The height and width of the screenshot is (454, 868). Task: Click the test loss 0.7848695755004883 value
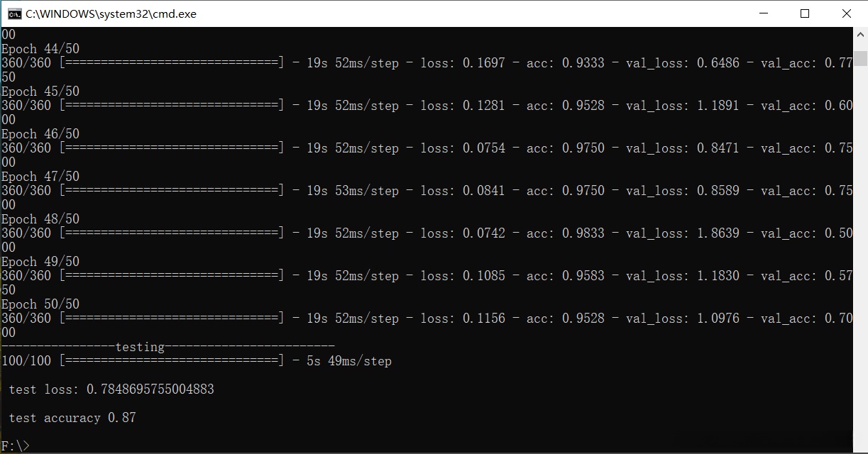(150, 389)
